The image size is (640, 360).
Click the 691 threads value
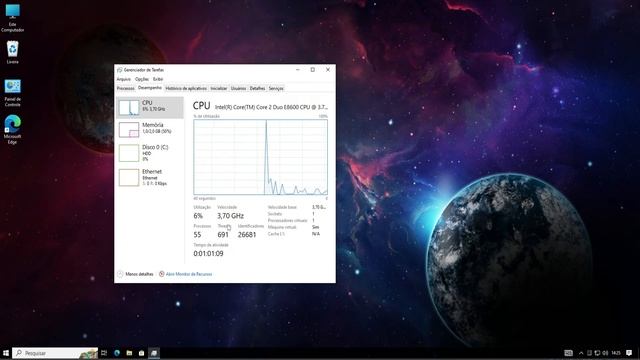pyautogui.click(x=223, y=235)
